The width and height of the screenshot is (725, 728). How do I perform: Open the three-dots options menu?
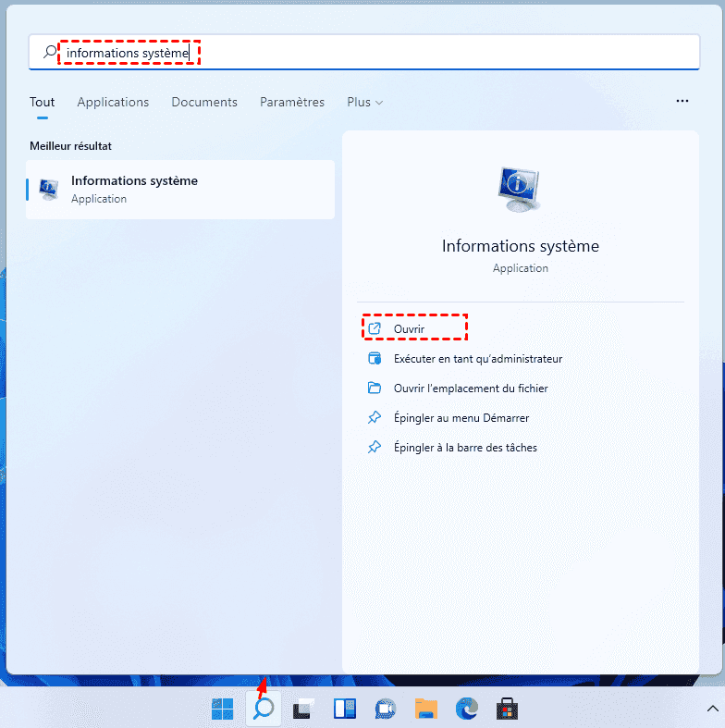coord(682,101)
